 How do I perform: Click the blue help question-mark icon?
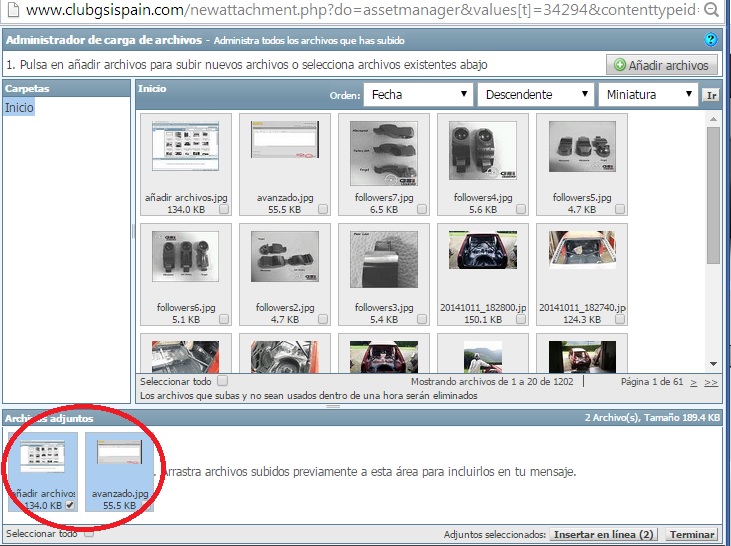(x=711, y=40)
